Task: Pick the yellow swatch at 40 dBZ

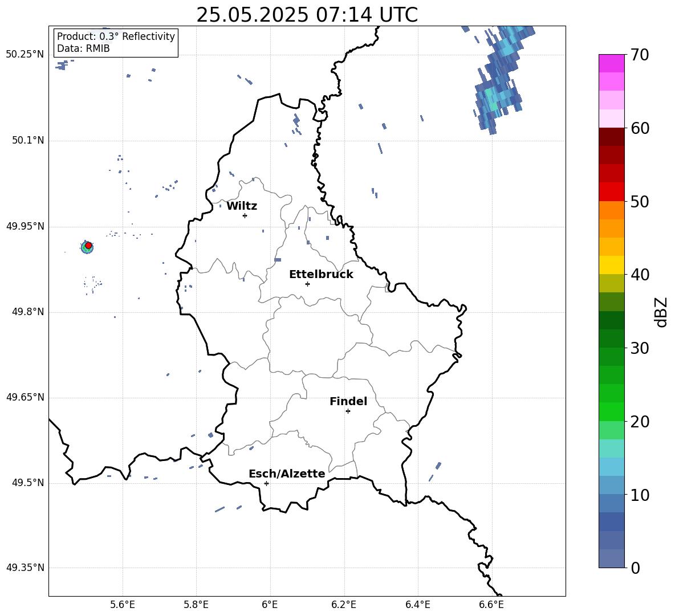Action: pyautogui.click(x=612, y=265)
